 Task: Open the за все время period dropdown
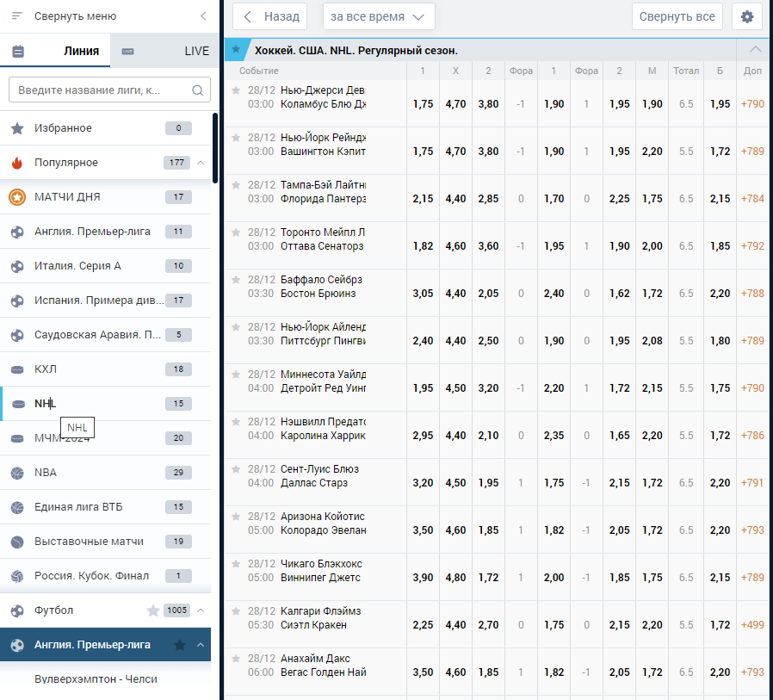(379, 16)
